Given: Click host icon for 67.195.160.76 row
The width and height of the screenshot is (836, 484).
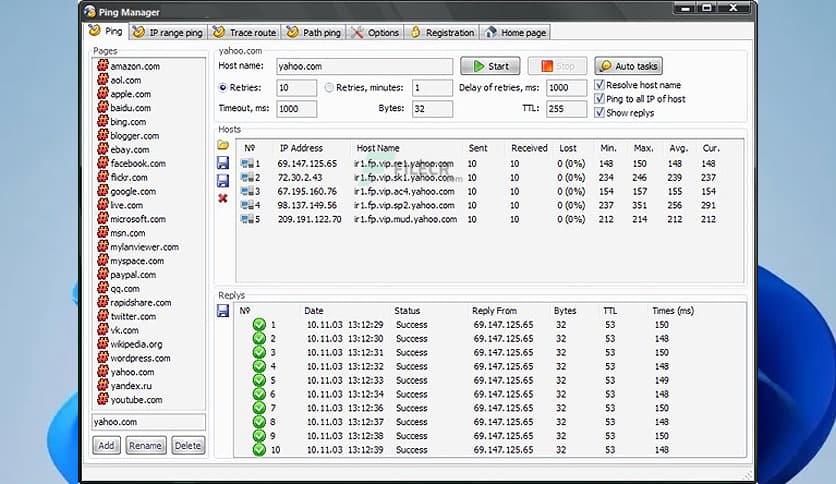Looking at the screenshot, I should 247,191.
